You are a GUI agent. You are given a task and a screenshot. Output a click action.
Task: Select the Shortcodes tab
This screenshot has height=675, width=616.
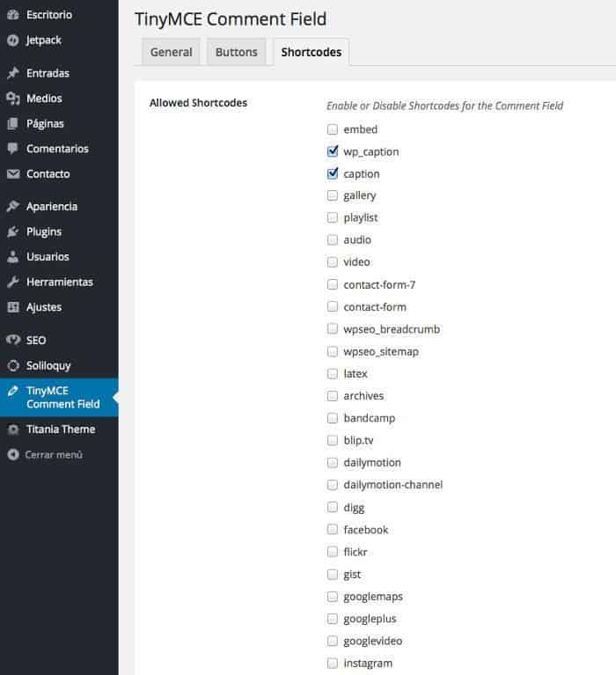point(312,52)
